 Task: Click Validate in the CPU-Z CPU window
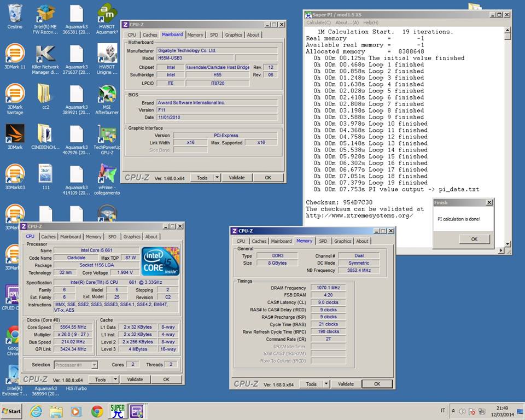[x=135, y=379]
